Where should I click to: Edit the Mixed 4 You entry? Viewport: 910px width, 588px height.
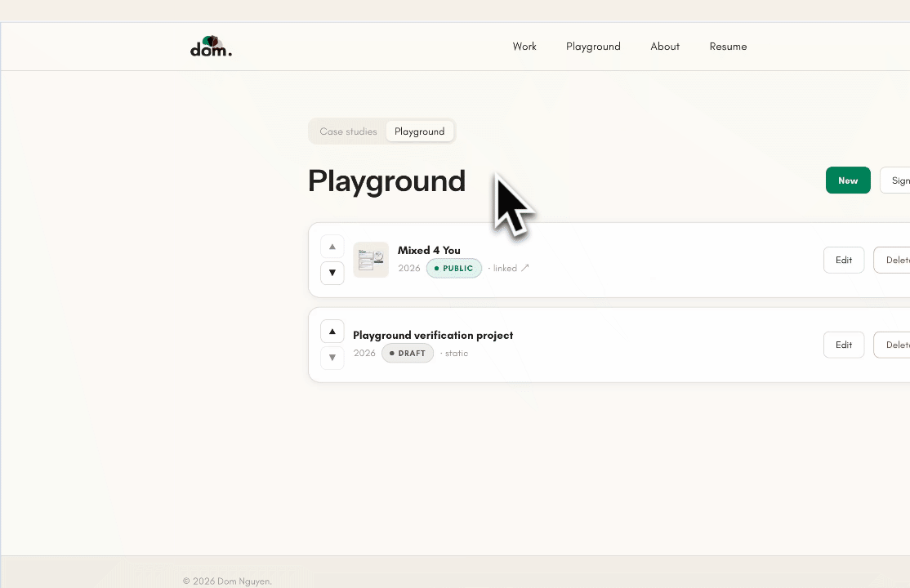click(x=844, y=260)
